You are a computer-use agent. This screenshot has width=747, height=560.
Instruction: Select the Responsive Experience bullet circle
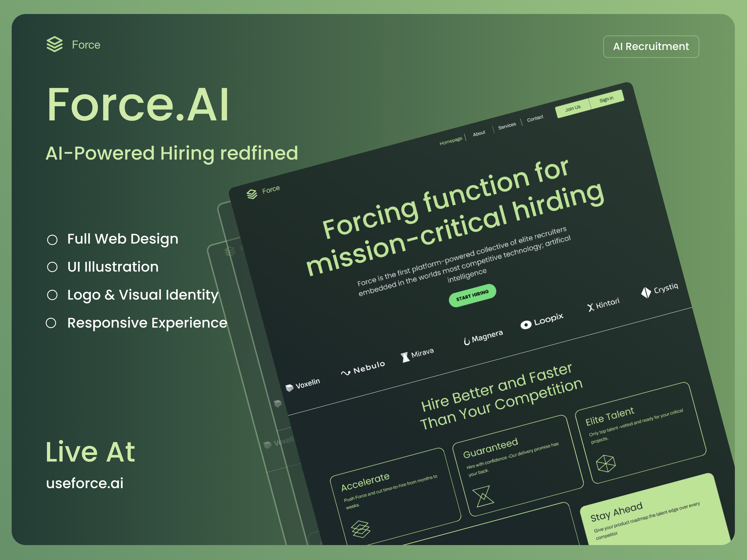tap(52, 323)
